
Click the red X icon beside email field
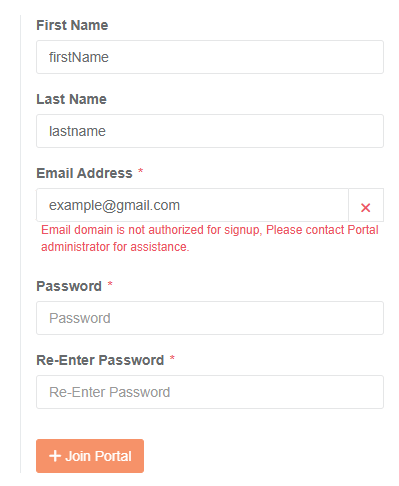pyautogui.click(x=365, y=208)
